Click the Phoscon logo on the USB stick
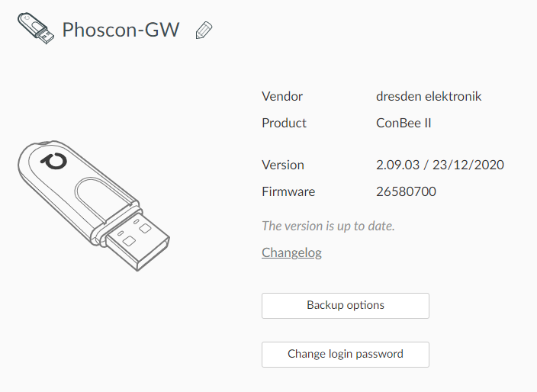537x392 pixels. (54, 163)
